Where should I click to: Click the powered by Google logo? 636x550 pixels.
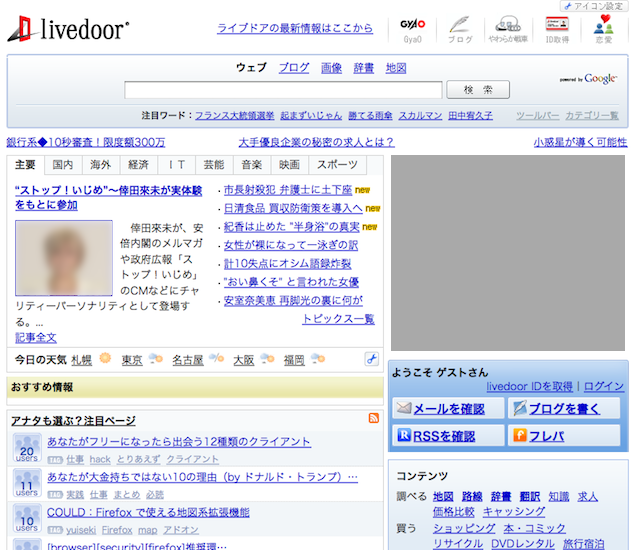pyautogui.click(x=589, y=79)
